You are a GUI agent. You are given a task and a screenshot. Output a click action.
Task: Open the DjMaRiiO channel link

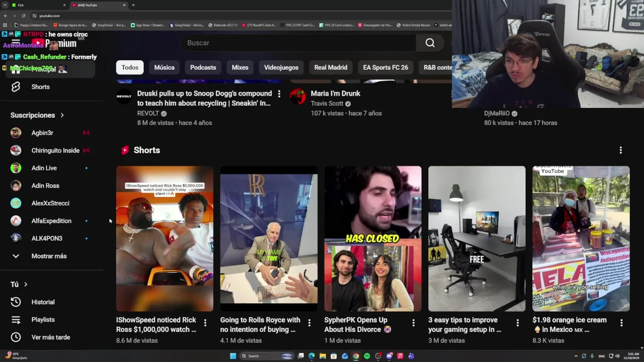(497, 113)
